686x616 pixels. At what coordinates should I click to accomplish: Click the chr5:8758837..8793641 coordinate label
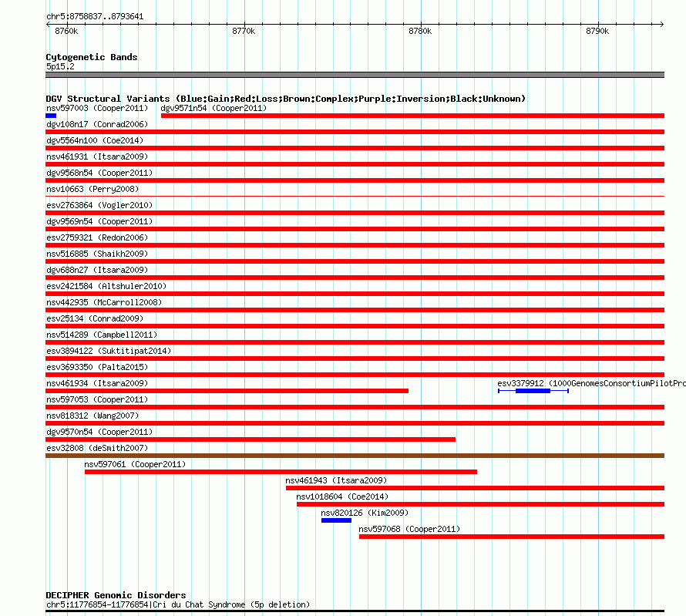[x=95, y=16]
